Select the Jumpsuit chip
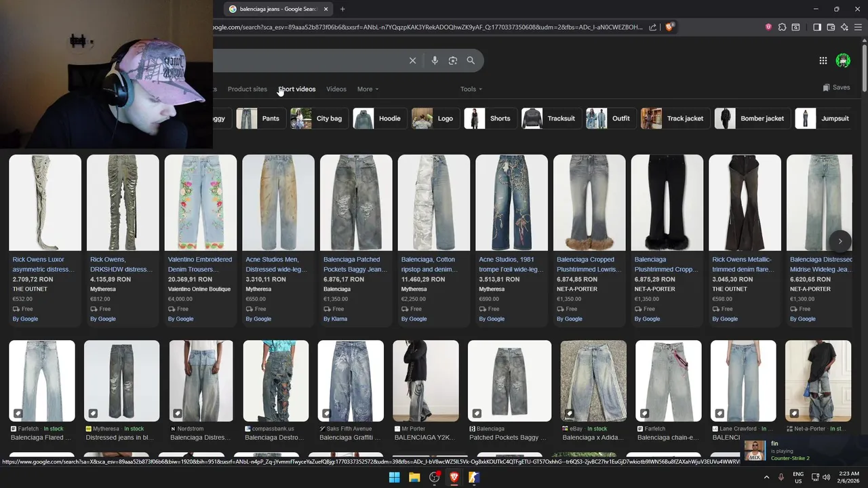Image resolution: width=868 pixels, height=488 pixels. pyautogui.click(x=824, y=118)
